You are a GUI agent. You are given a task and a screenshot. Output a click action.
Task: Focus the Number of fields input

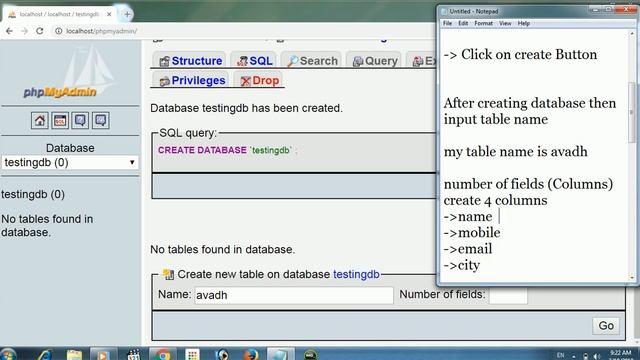508,295
